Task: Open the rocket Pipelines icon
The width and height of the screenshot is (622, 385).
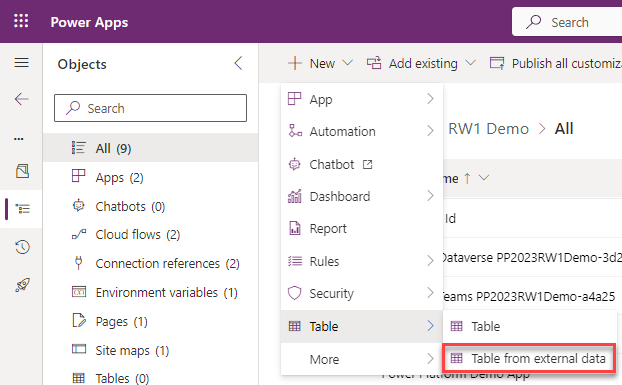Action: pyautogui.click(x=22, y=285)
